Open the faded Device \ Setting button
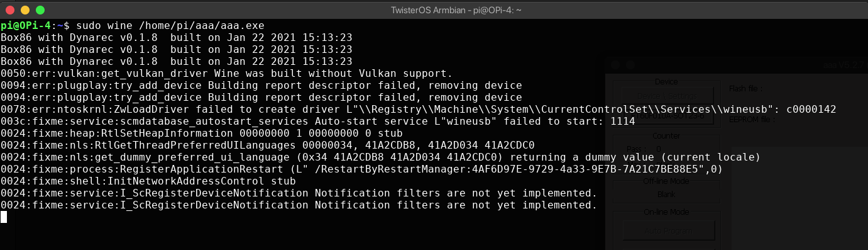 coord(666,96)
